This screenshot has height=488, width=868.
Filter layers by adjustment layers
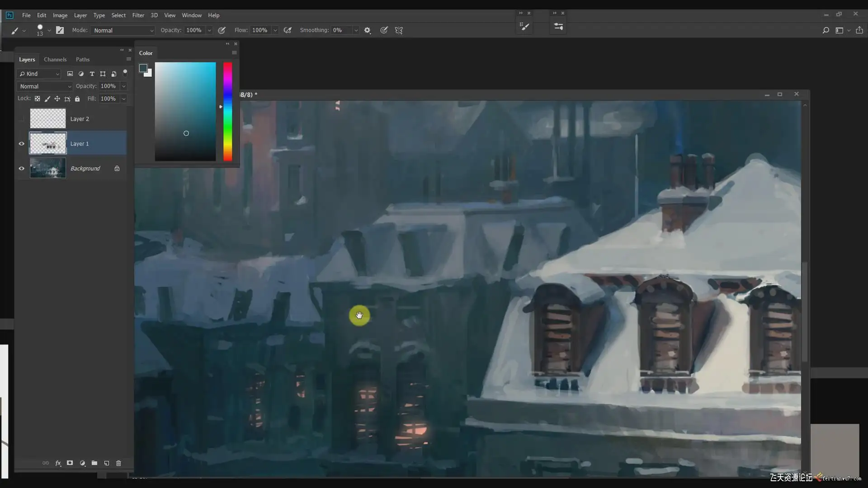(x=81, y=74)
